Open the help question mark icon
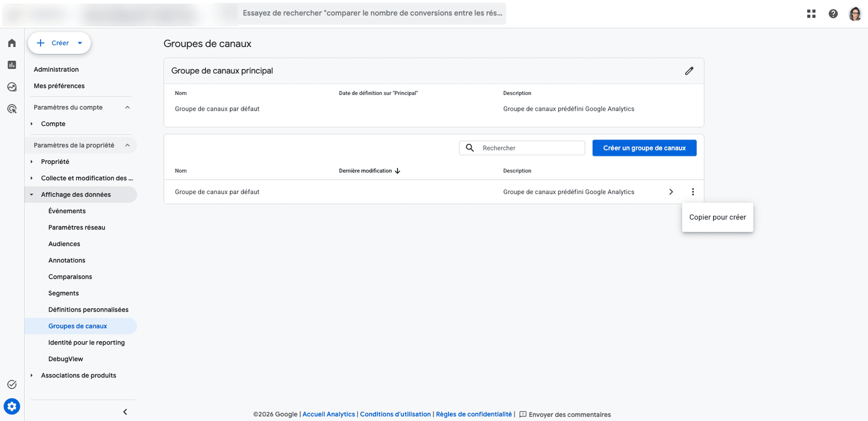868x421 pixels. tap(833, 14)
